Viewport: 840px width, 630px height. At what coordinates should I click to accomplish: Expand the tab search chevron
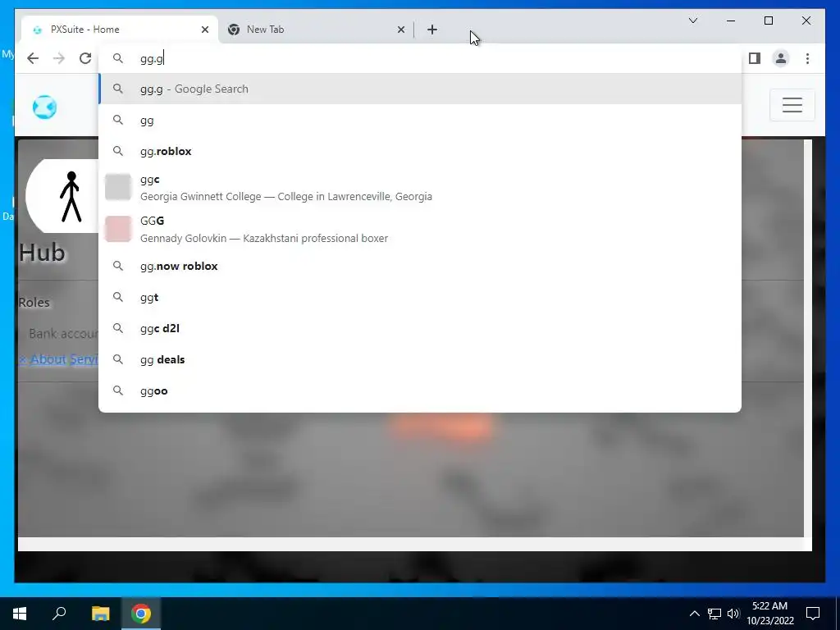(x=692, y=21)
